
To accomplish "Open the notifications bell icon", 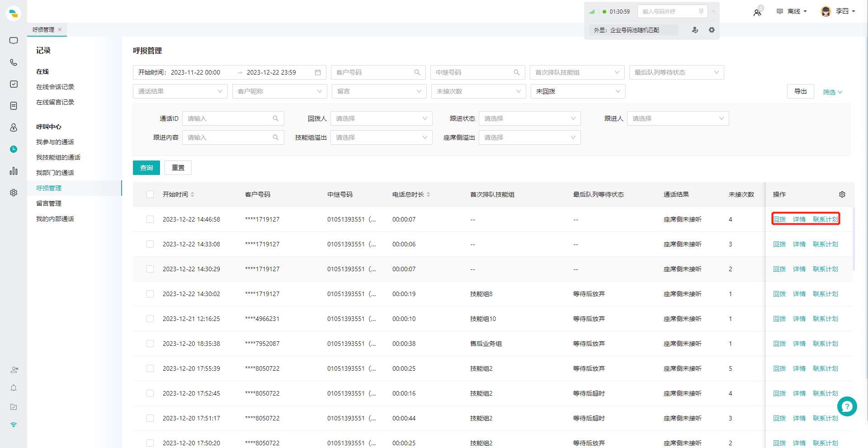I will (14, 388).
